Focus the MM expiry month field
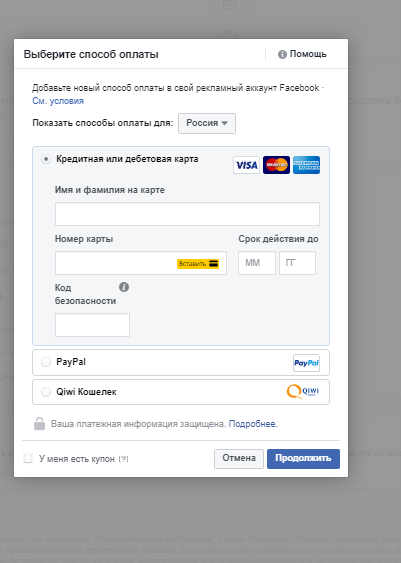The height and width of the screenshot is (563, 401). point(257,263)
